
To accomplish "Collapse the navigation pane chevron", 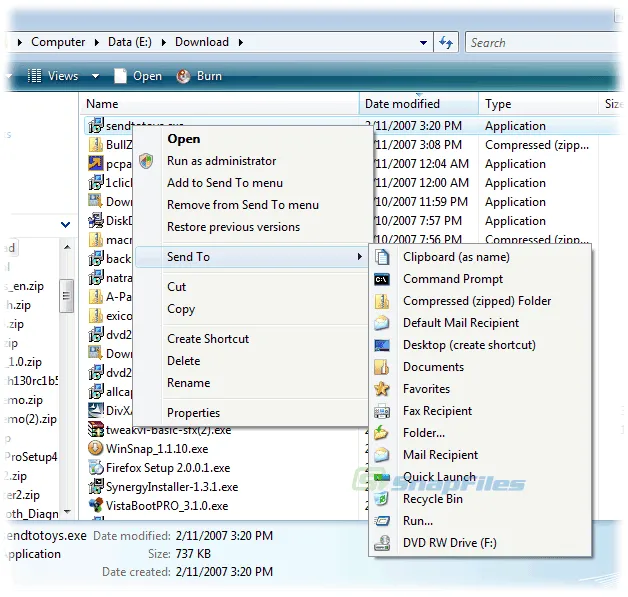I will tap(66, 225).
